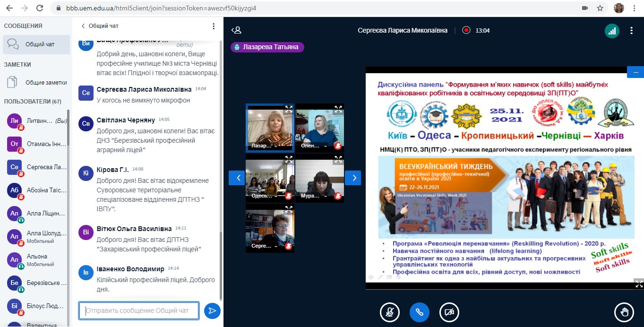Click the send message arrow button
This screenshot has width=644, height=327.
pos(212,310)
